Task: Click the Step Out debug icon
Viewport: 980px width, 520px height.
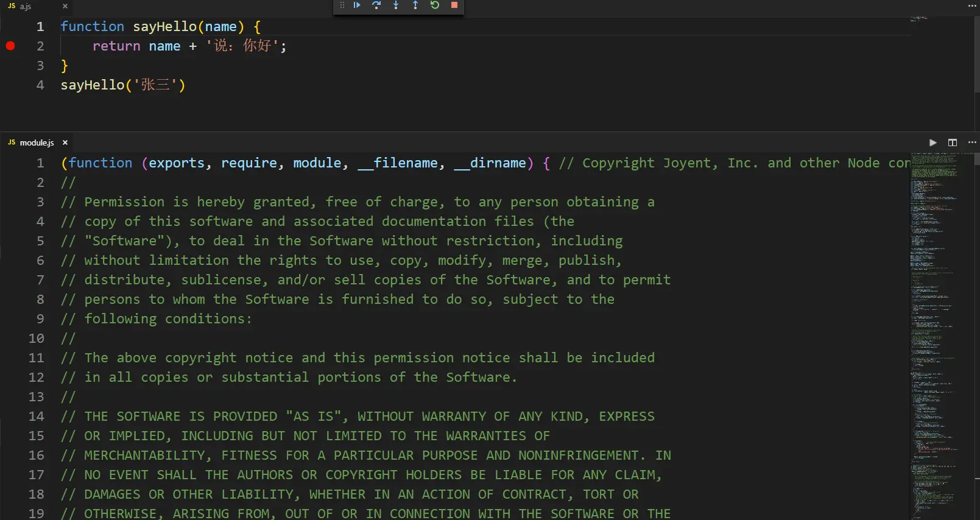Action: pos(415,5)
